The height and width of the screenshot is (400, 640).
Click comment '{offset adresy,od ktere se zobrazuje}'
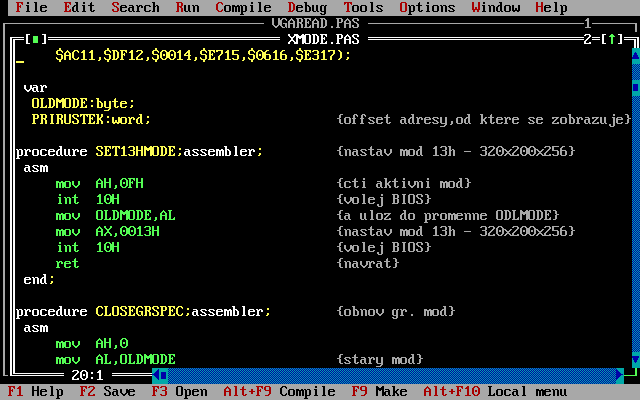(484, 119)
